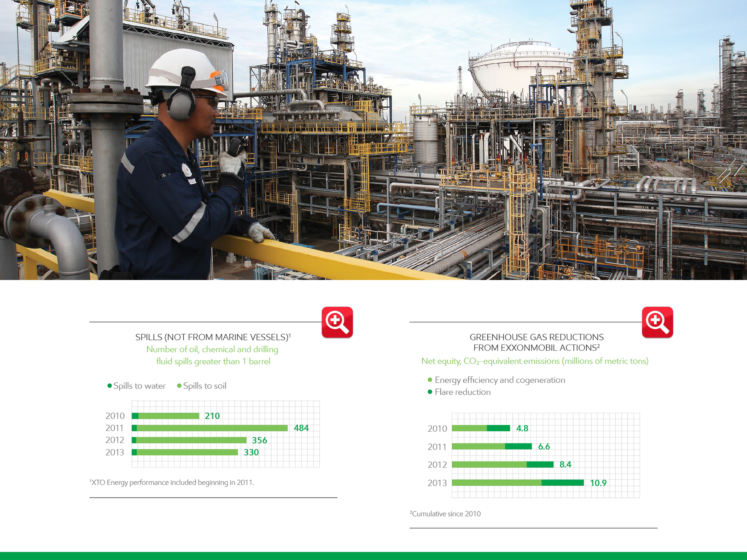
Task: Click the 2011 spills bar labeled 484
Action: click(x=210, y=428)
